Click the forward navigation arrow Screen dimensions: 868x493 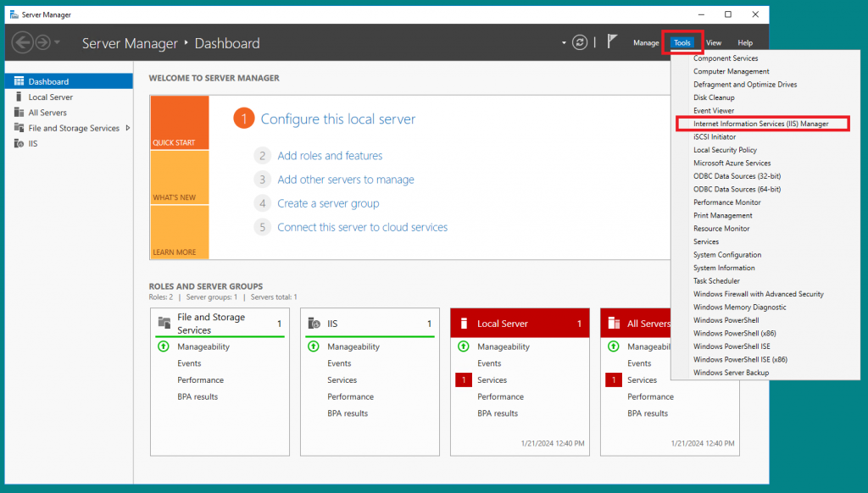42,42
